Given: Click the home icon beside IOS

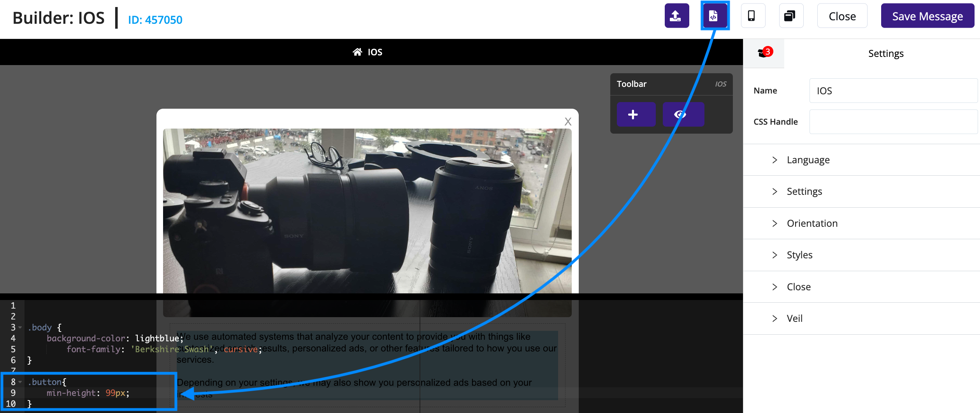Looking at the screenshot, I should [x=357, y=52].
